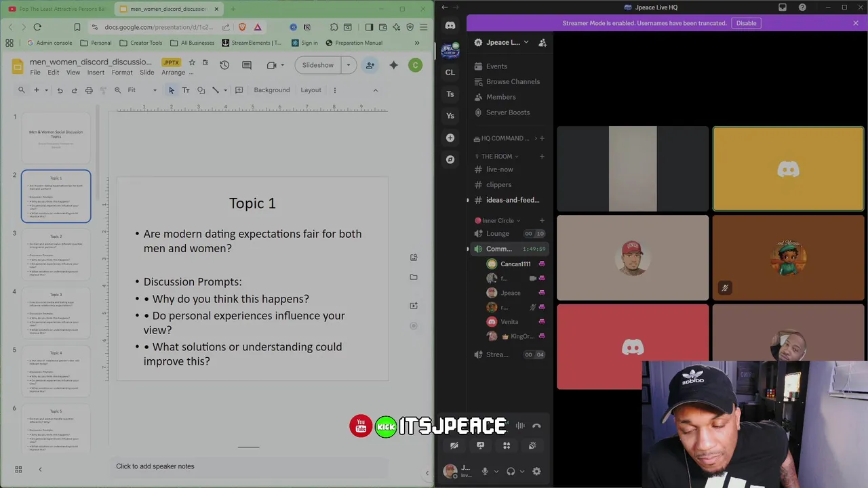Toggle Discord microphone mute

click(485, 471)
